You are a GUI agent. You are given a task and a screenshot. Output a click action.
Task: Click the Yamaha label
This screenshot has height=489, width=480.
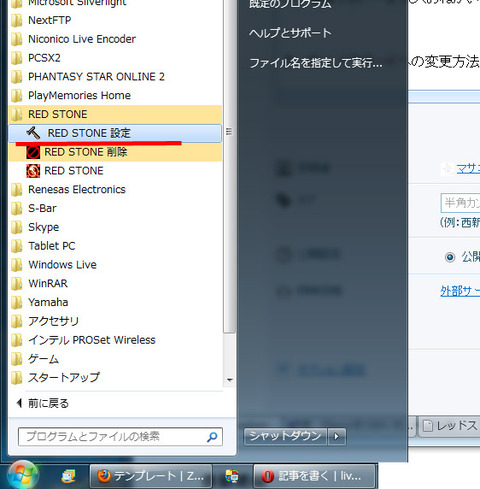(48, 302)
